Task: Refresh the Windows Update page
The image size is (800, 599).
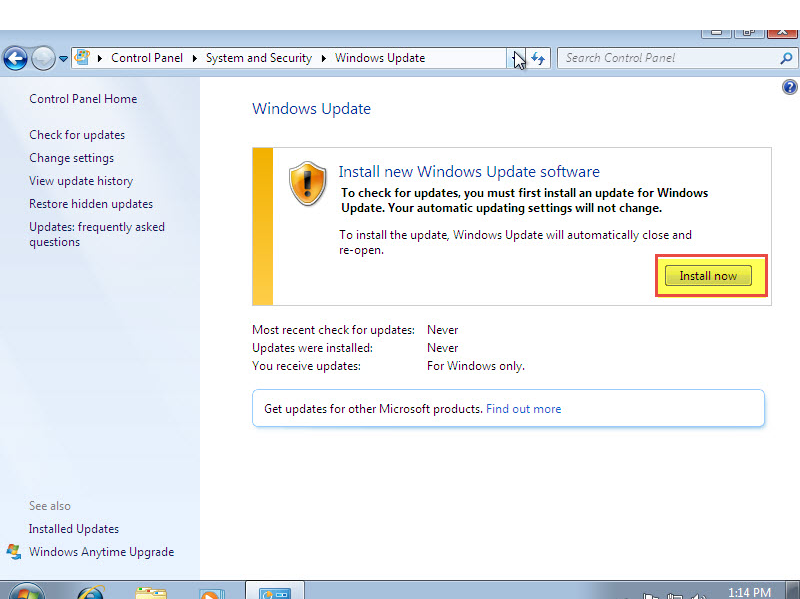Action: 538,58
